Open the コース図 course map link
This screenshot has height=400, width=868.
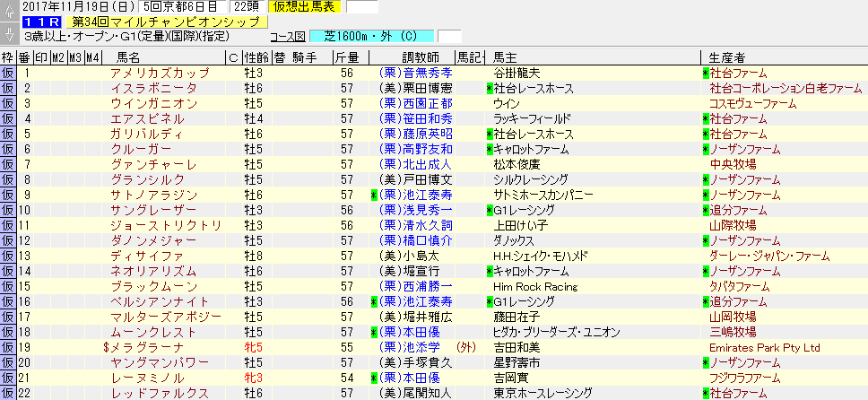[287, 37]
